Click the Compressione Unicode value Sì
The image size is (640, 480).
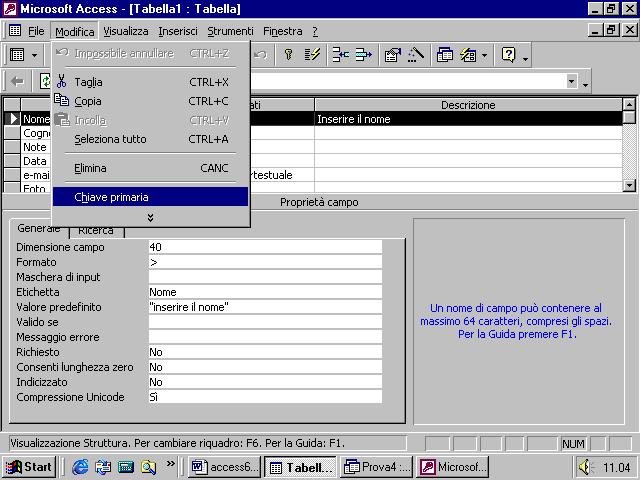(x=265, y=397)
